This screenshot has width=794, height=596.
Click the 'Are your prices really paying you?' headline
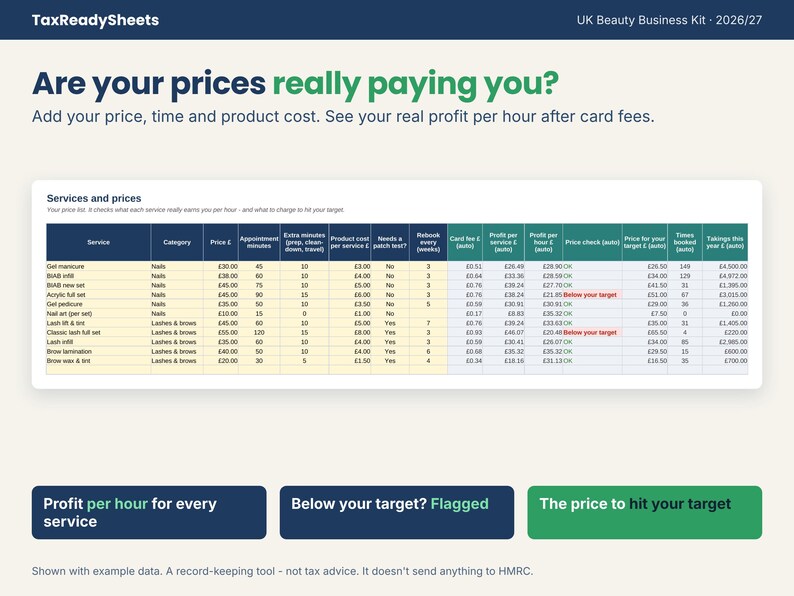pos(296,84)
